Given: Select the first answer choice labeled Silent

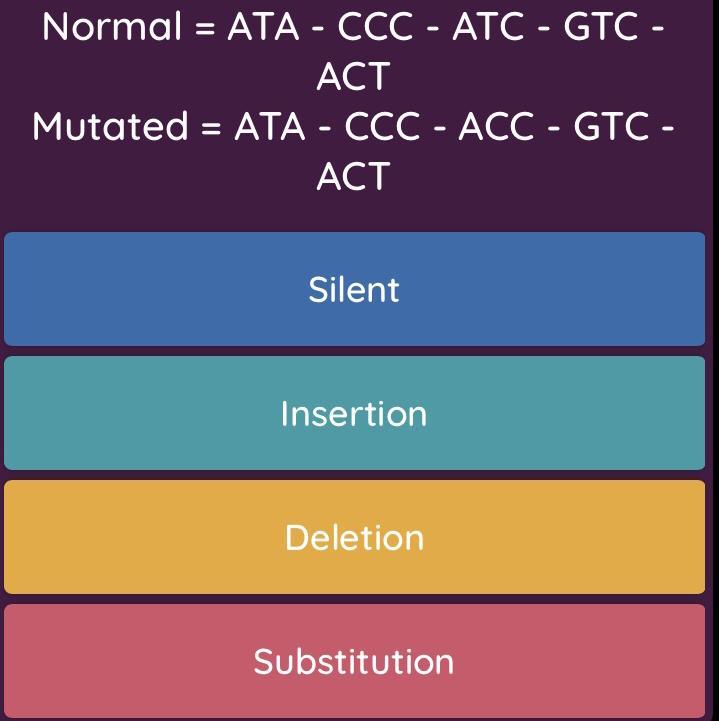Looking at the screenshot, I should click(x=354, y=289).
